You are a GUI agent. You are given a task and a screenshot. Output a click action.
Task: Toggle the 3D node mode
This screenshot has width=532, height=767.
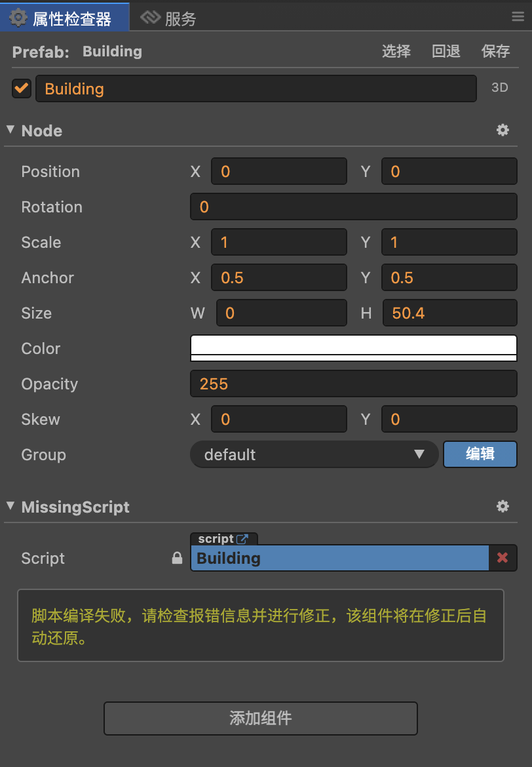[499, 88]
